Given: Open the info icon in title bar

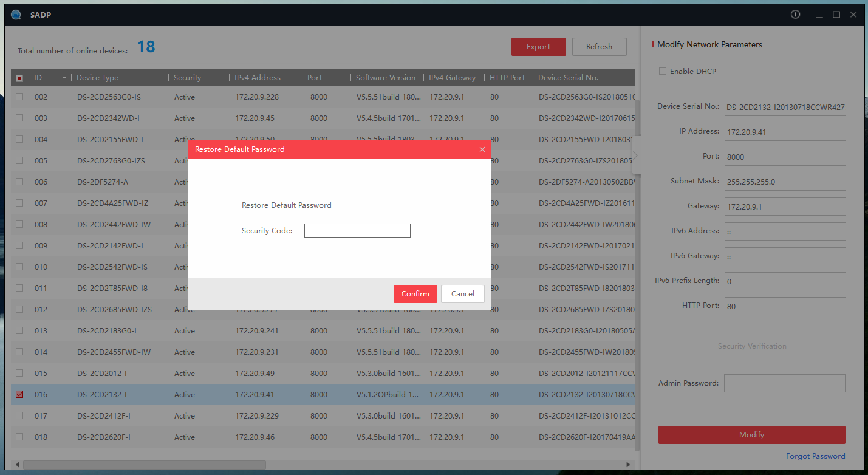Looking at the screenshot, I should click(795, 15).
